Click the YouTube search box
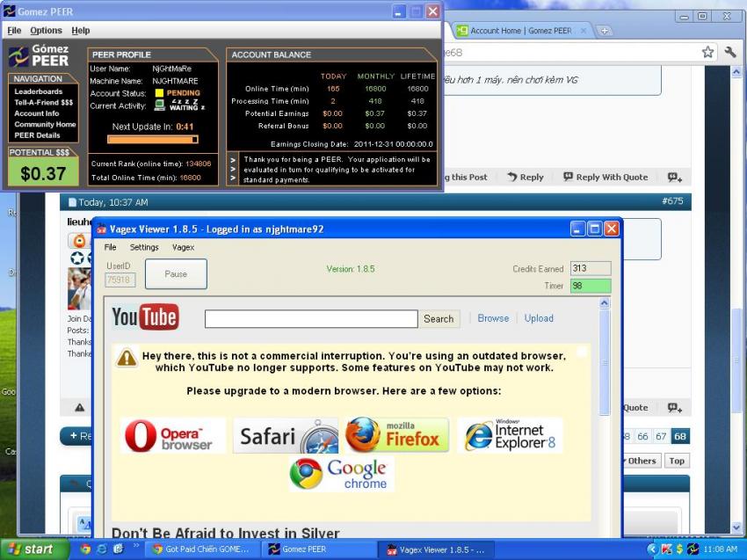 point(311,319)
